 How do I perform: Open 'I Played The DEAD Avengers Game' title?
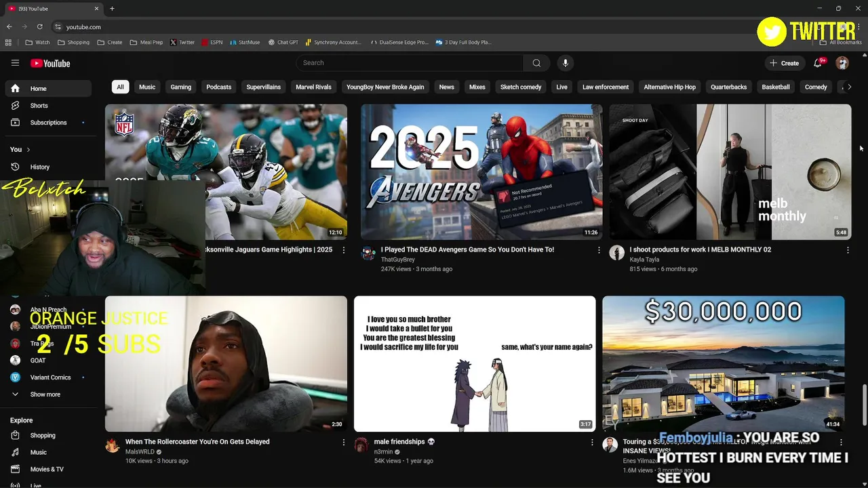pyautogui.click(x=467, y=249)
